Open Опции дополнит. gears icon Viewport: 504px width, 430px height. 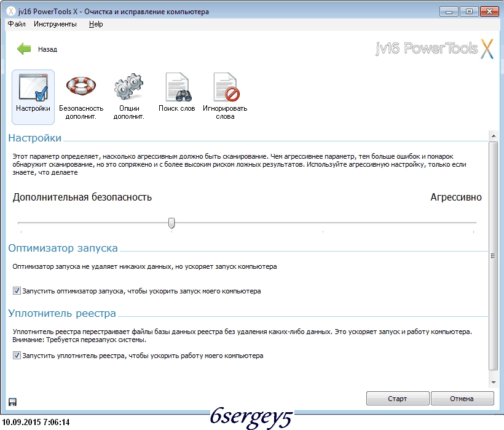tap(129, 97)
